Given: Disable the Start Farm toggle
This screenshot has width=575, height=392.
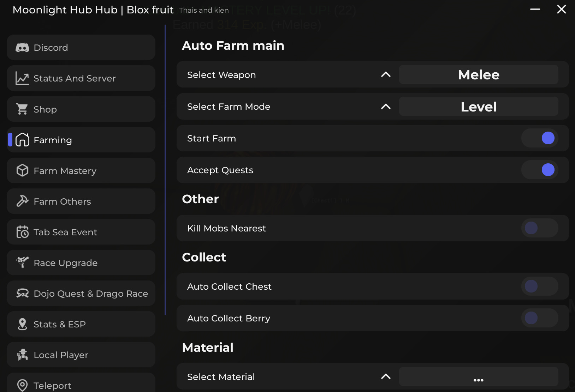Looking at the screenshot, I should click(540, 138).
